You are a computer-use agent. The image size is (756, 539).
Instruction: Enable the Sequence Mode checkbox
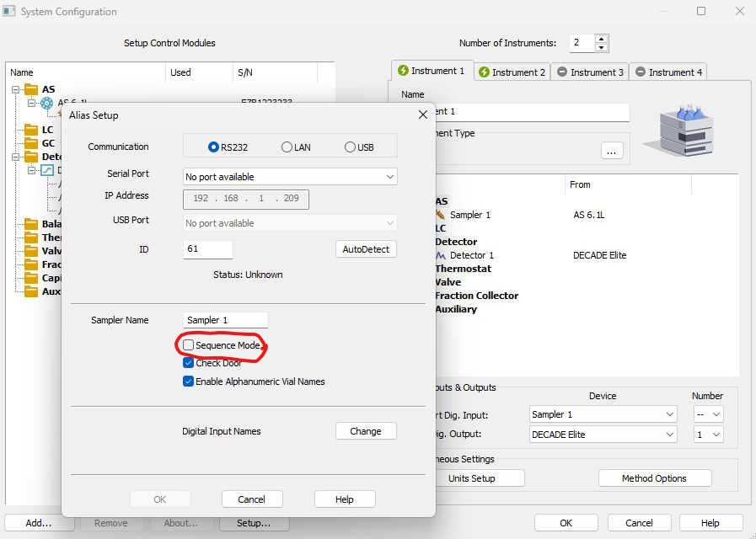point(189,345)
